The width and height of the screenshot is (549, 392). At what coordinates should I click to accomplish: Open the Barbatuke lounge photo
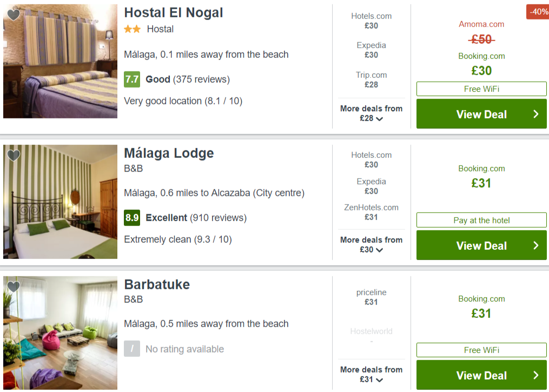[60, 333]
